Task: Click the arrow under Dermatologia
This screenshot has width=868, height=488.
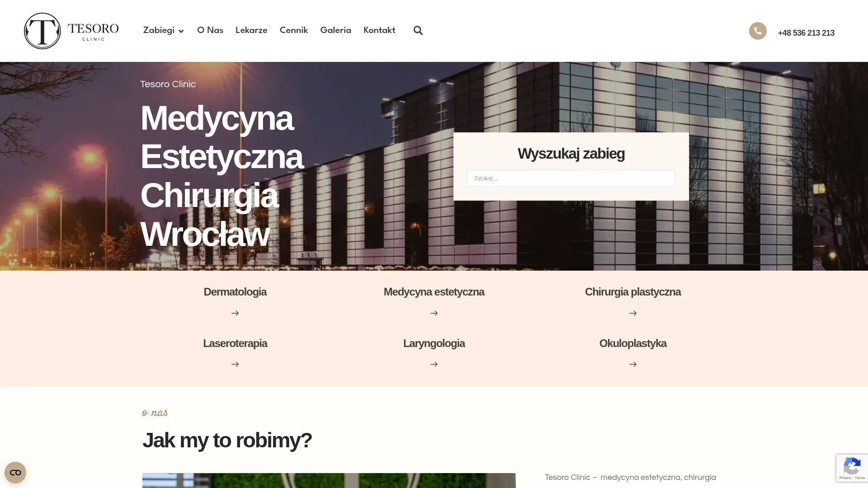Action: click(x=235, y=313)
